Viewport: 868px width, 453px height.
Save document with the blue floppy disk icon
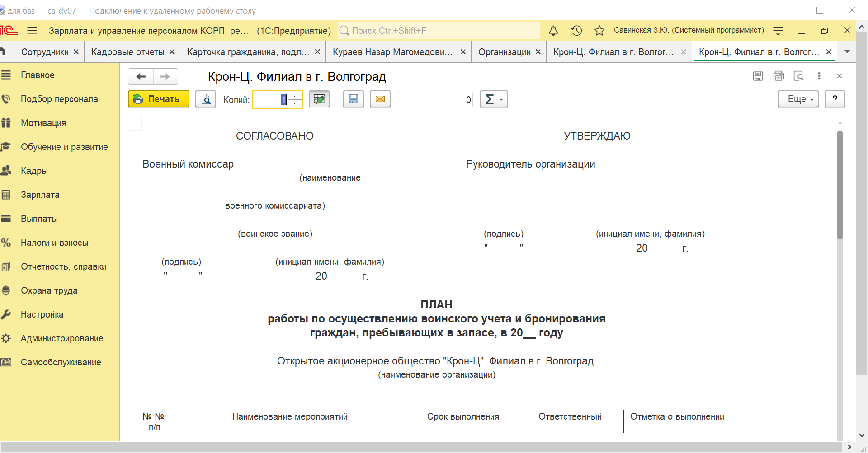pos(353,99)
